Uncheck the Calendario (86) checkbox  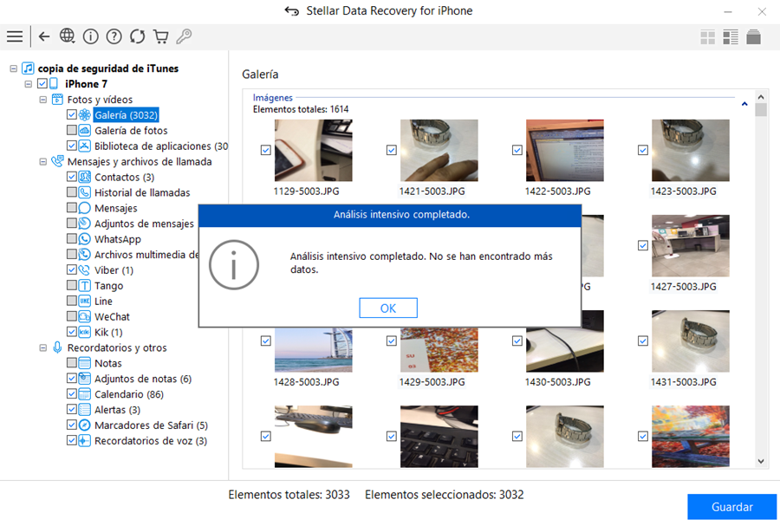click(72, 394)
